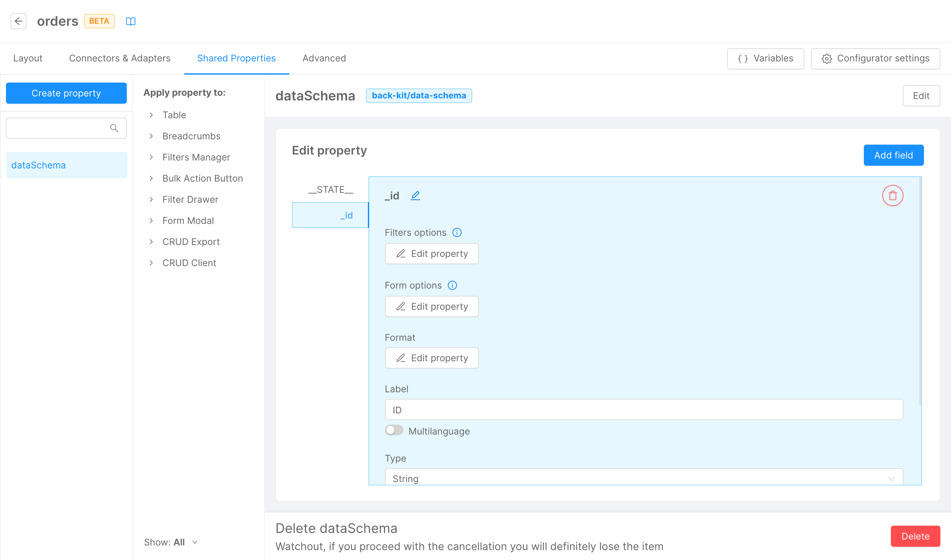Switch to the Connectors & Adapters tab
951x560 pixels.
click(x=120, y=58)
